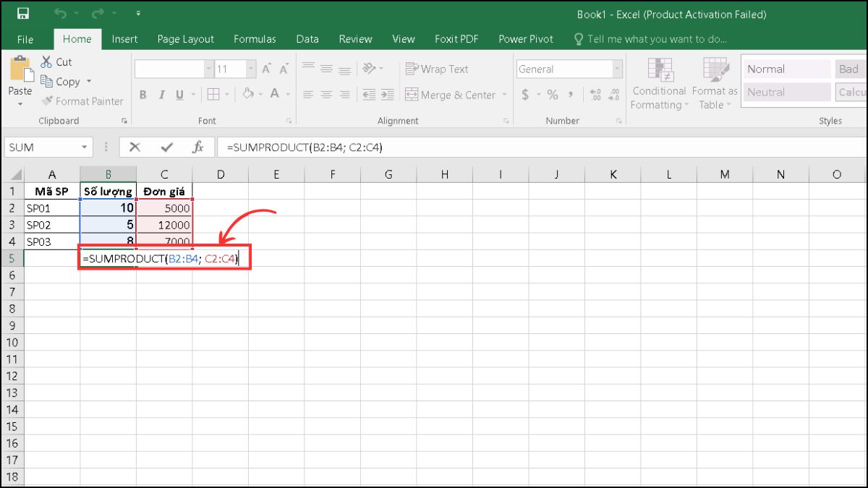Click the Cut icon
The height and width of the screenshot is (488, 868).
[x=46, y=62]
